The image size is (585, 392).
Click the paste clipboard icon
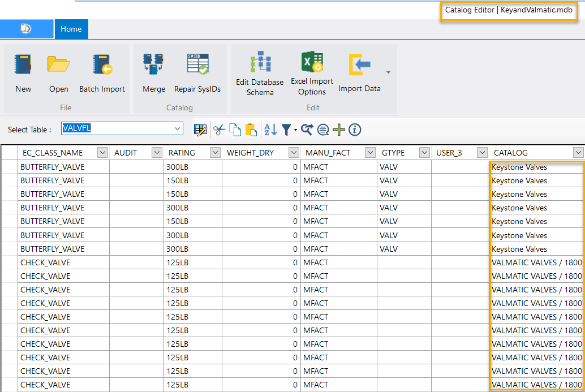coord(251,130)
